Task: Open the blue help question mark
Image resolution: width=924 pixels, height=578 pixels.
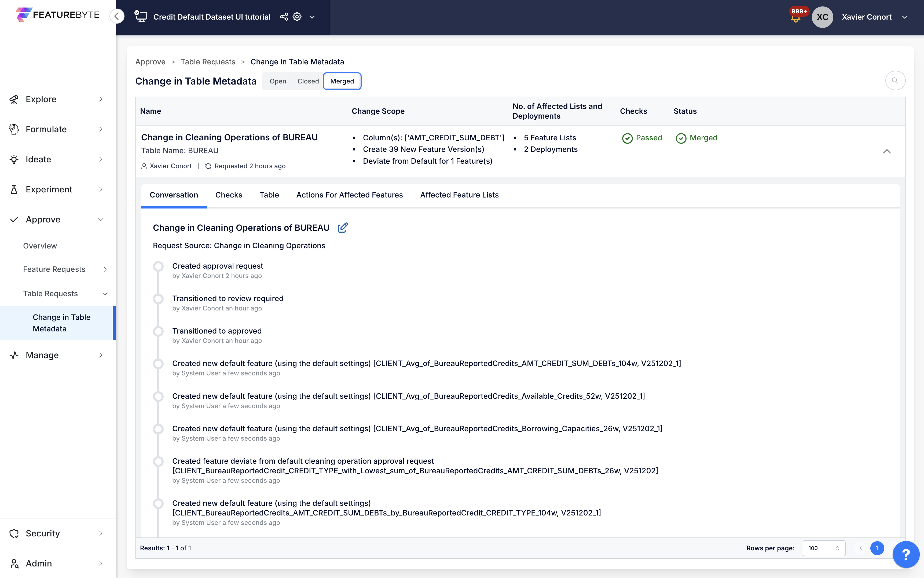Action: click(906, 554)
